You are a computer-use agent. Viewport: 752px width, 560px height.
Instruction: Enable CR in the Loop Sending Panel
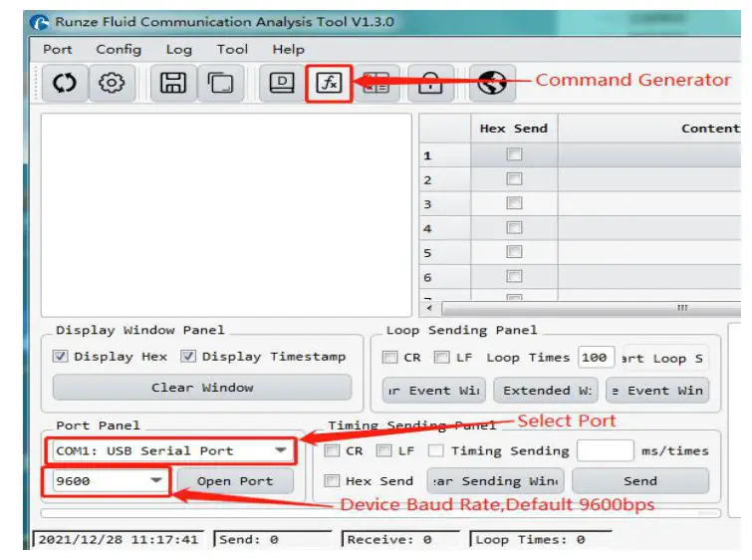389,358
